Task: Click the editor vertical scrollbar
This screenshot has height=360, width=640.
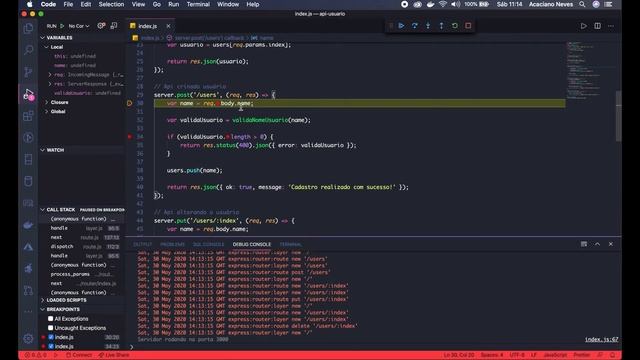Action: [618, 116]
